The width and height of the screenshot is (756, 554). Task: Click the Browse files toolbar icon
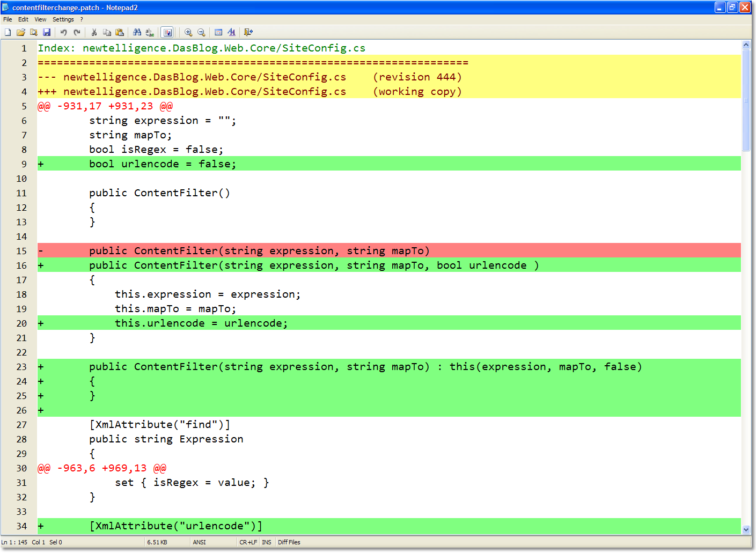(x=34, y=32)
